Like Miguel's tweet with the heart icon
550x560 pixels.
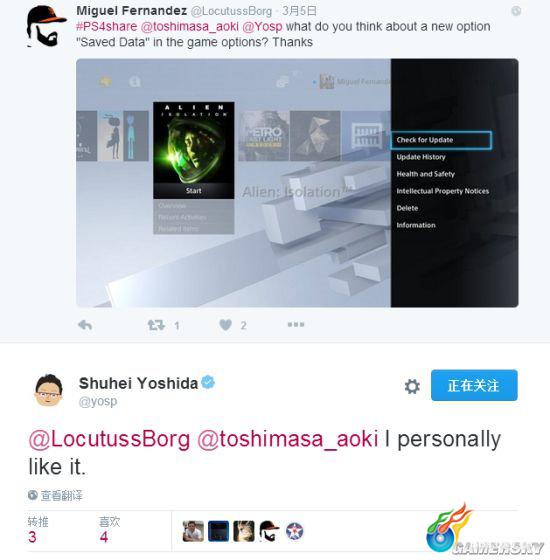click(225, 325)
